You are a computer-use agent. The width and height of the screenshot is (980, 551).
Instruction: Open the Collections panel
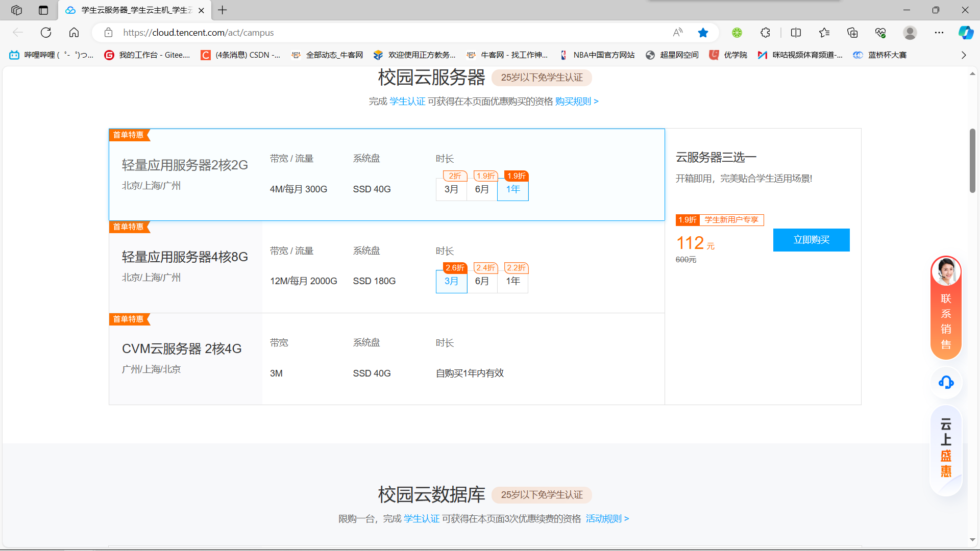[852, 33]
